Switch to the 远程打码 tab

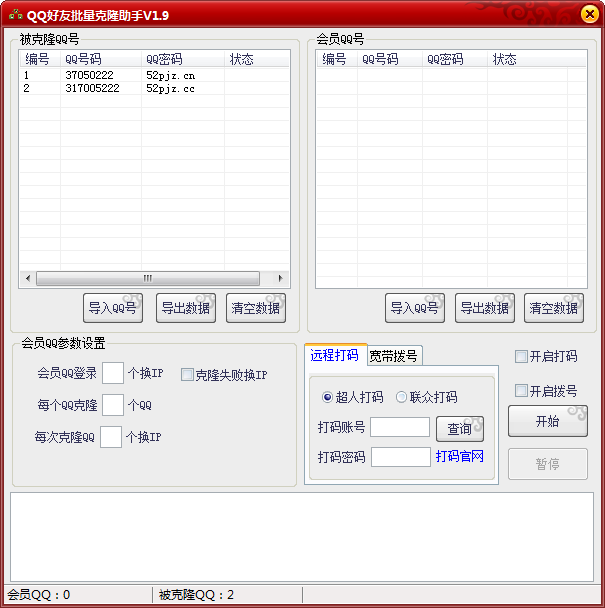(335, 355)
